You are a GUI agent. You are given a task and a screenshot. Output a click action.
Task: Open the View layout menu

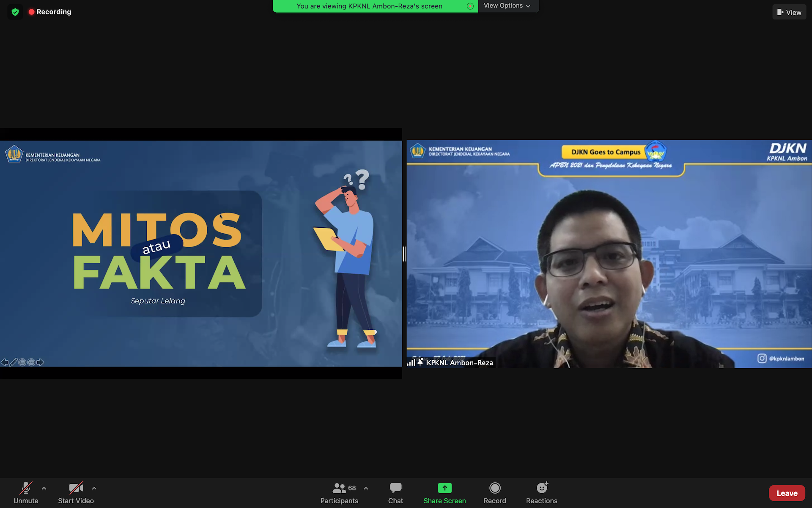click(789, 12)
